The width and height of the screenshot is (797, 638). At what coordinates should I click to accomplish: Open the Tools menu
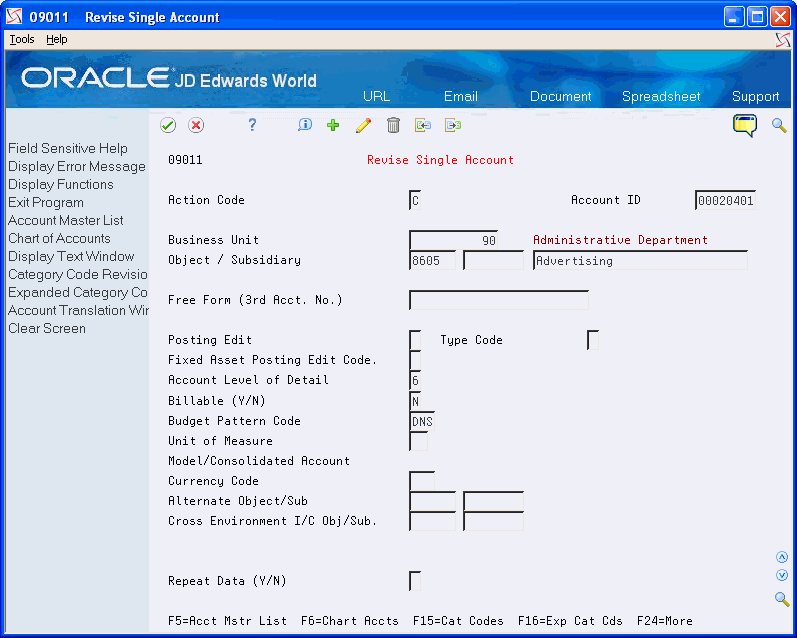point(22,39)
